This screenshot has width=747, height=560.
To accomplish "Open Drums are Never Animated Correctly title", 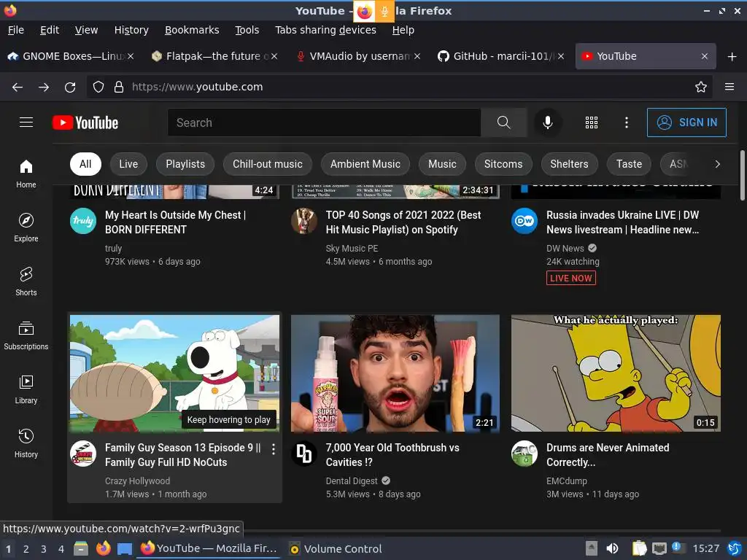I will (x=608, y=455).
